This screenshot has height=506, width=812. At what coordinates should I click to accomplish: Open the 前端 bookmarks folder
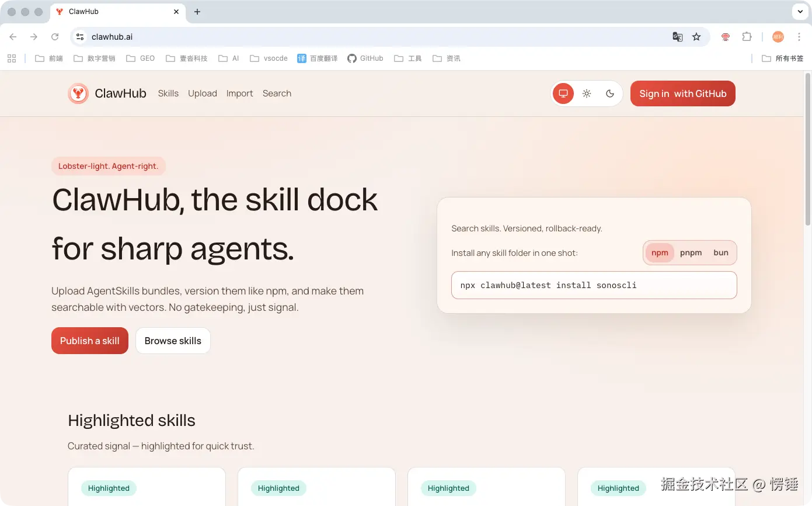pyautogui.click(x=49, y=58)
